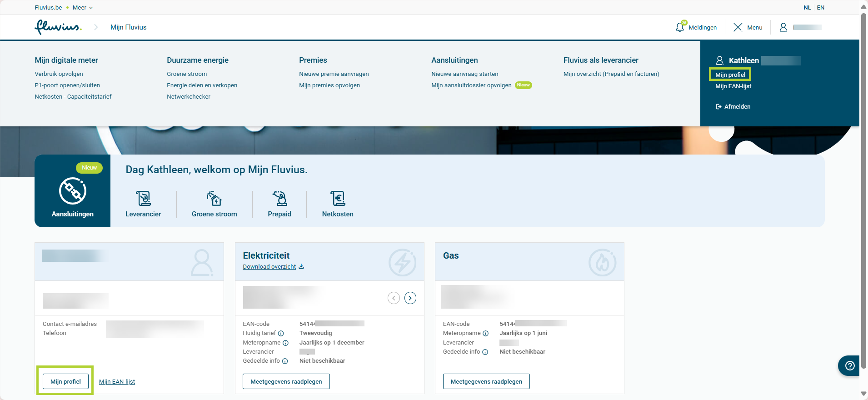Select Verbruik opvolgen in the menu
868x400 pixels.
(59, 74)
